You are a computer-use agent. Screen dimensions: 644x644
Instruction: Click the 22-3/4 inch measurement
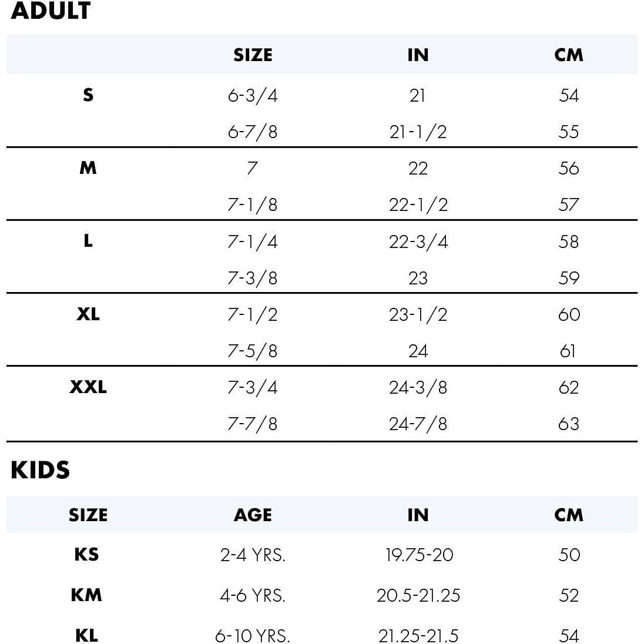click(x=418, y=241)
